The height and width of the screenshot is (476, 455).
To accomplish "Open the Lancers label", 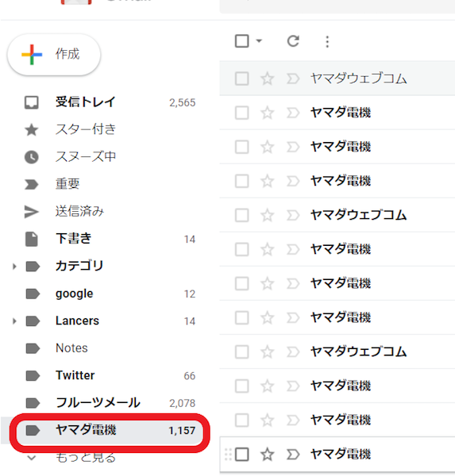I will (77, 321).
